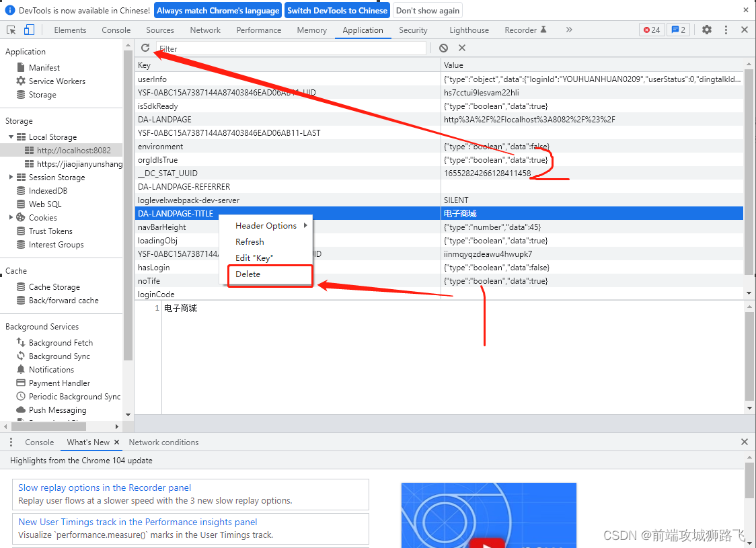Dismiss the language infobar with X
Image resolution: width=756 pixels, height=548 pixels.
click(x=745, y=10)
